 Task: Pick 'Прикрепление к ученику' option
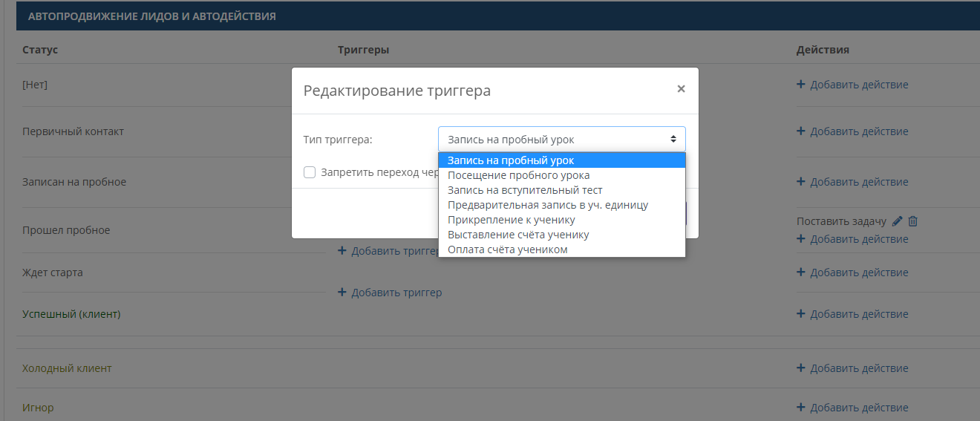click(562, 220)
